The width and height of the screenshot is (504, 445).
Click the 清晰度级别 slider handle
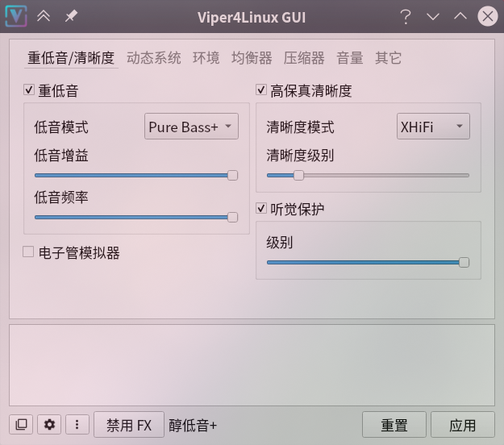pyautogui.click(x=298, y=176)
